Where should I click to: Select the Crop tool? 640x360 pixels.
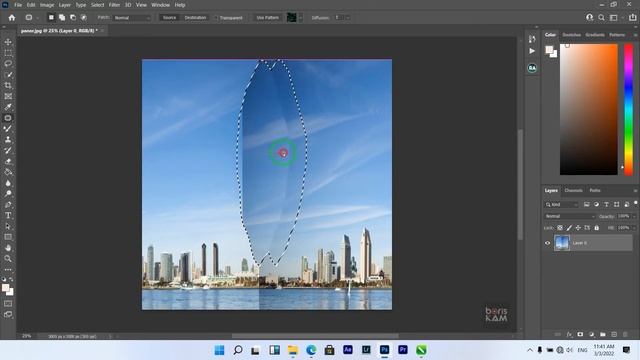tap(8, 85)
